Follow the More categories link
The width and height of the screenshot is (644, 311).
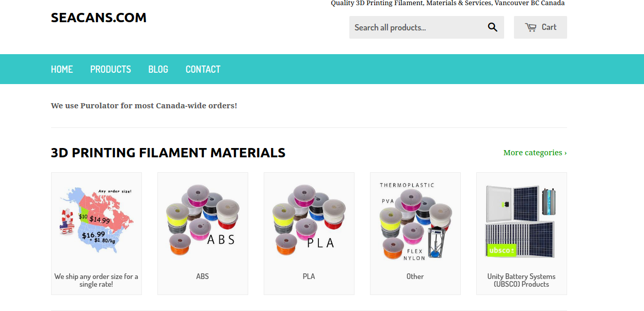(535, 153)
